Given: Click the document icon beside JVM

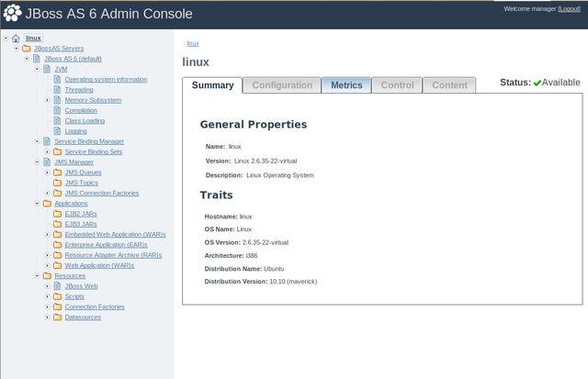Looking at the screenshot, I should click(x=47, y=69).
